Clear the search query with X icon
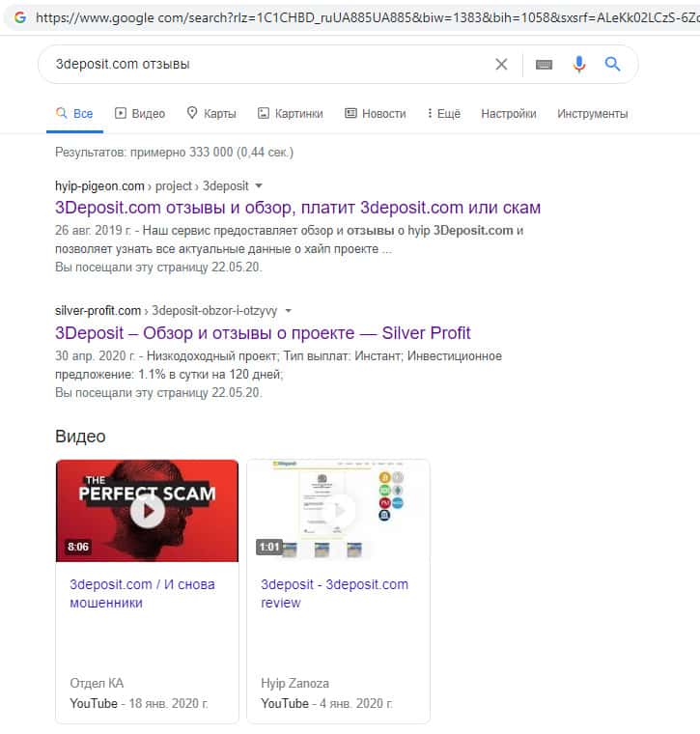The width and height of the screenshot is (700, 734). pos(501,64)
